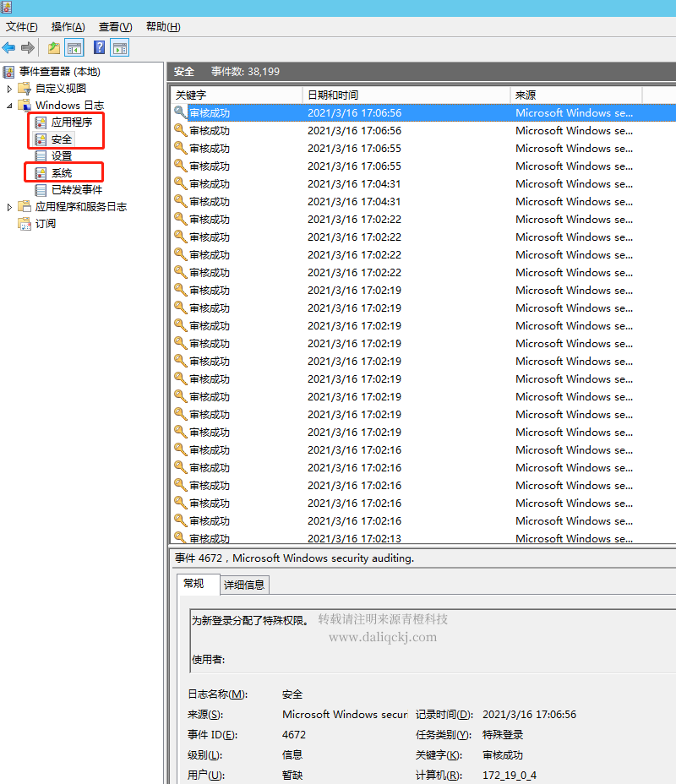The width and height of the screenshot is (676, 784).
Task: Click the 事件查看器 (本地) root node icon
Action: 8,72
